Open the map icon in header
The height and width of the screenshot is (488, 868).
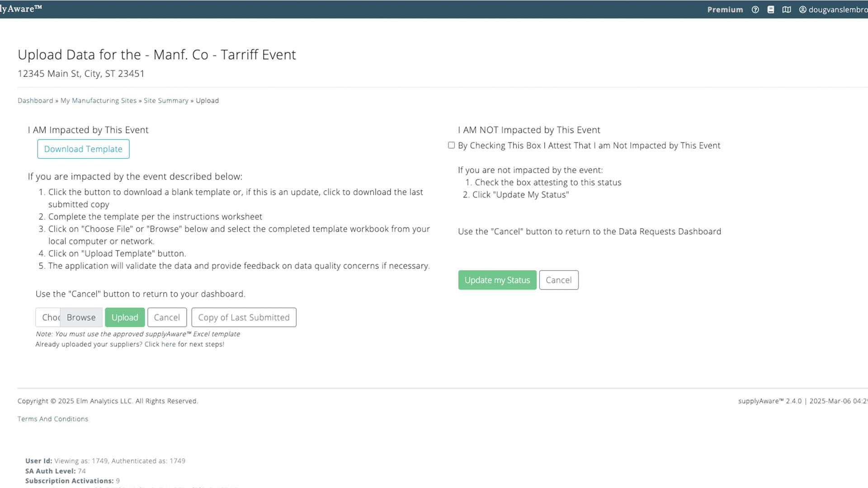[787, 9]
